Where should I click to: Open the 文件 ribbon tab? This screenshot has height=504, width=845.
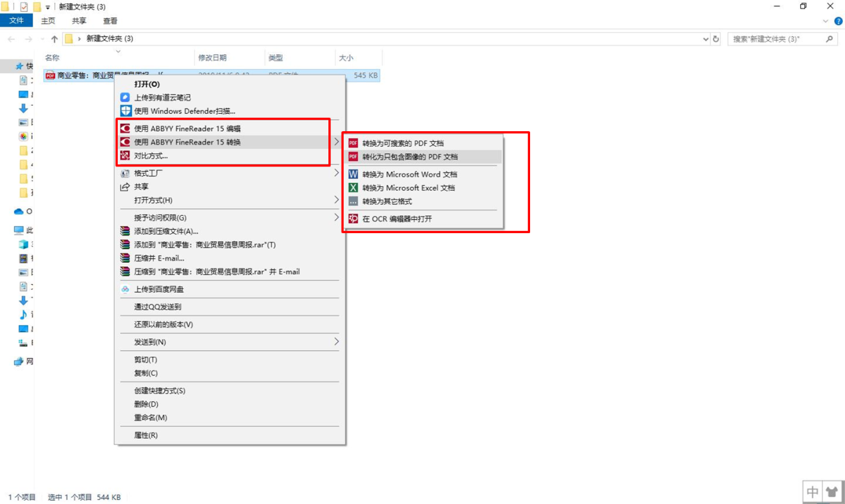pyautogui.click(x=16, y=21)
